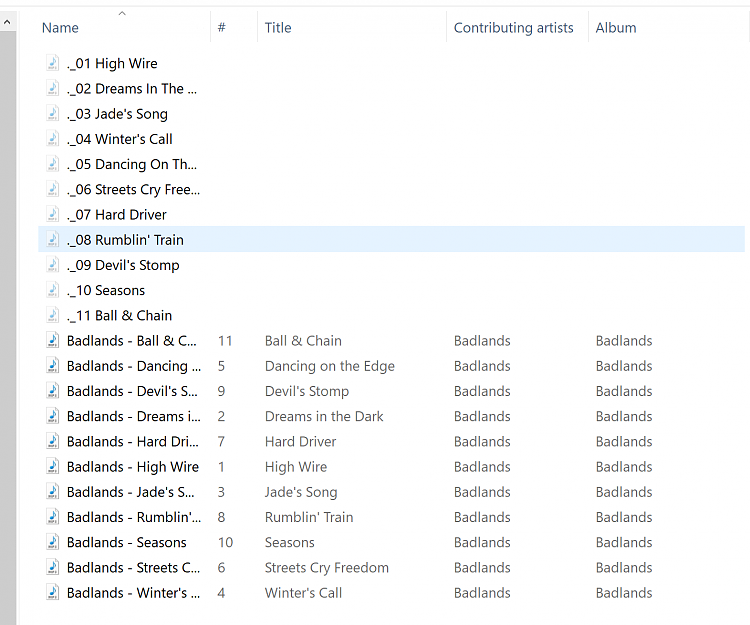750x625 pixels.
Task: Sort by Contributing artists column header
Action: pyautogui.click(x=513, y=28)
